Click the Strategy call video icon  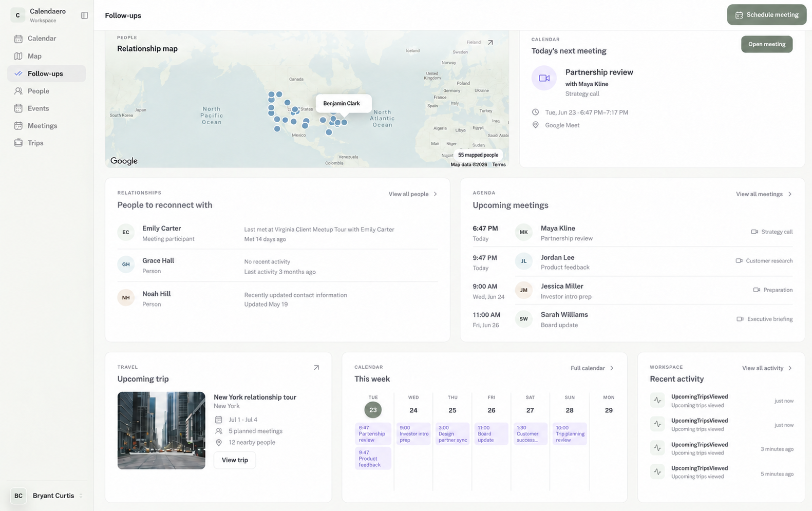click(754, 232)
